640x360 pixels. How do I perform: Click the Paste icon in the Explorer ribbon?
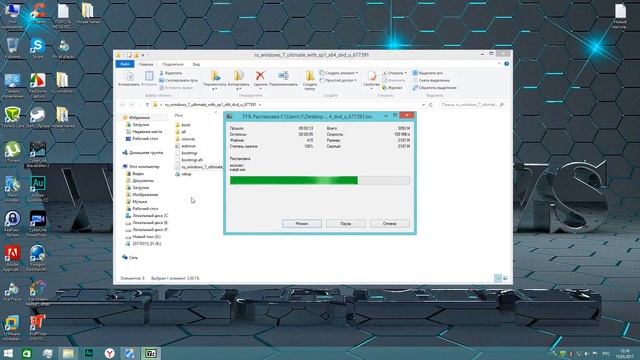(149, 76)
